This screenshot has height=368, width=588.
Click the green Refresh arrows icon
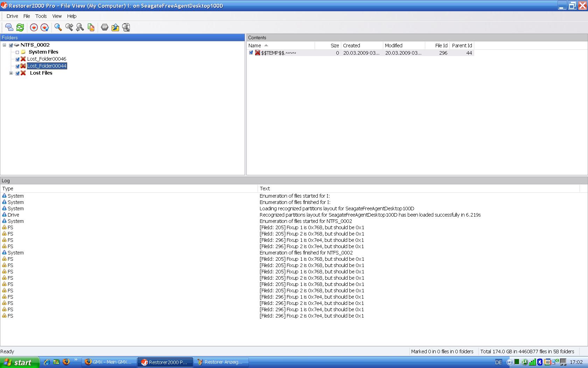click(x=20, y=27)
